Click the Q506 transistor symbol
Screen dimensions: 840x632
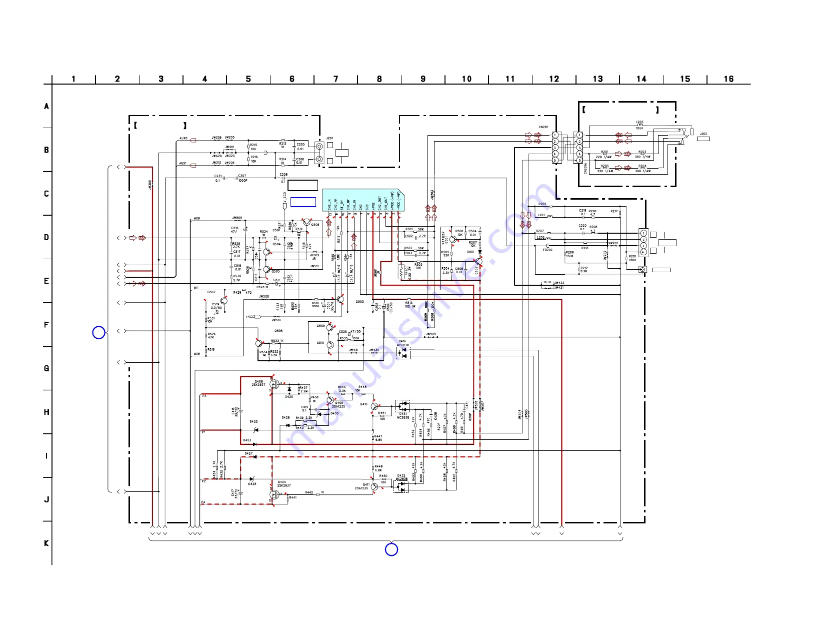pos(306,222)
